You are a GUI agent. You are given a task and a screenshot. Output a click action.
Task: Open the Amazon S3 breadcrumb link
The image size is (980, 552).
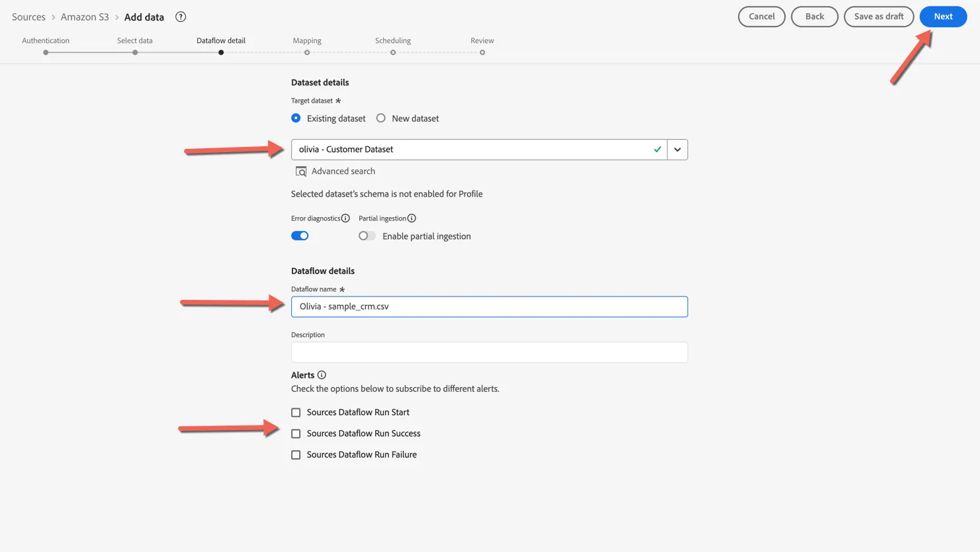pyautogui.click(x=85, y=17)
